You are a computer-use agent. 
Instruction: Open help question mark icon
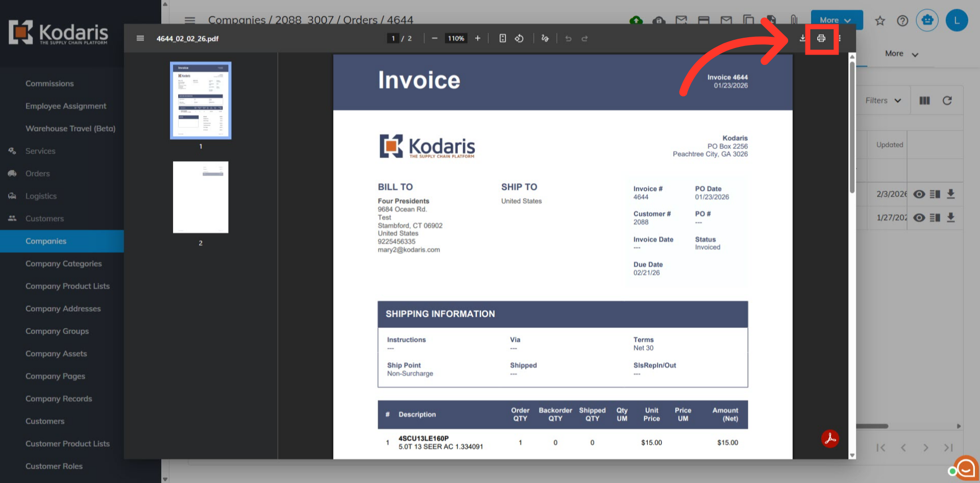coord(902,20)
